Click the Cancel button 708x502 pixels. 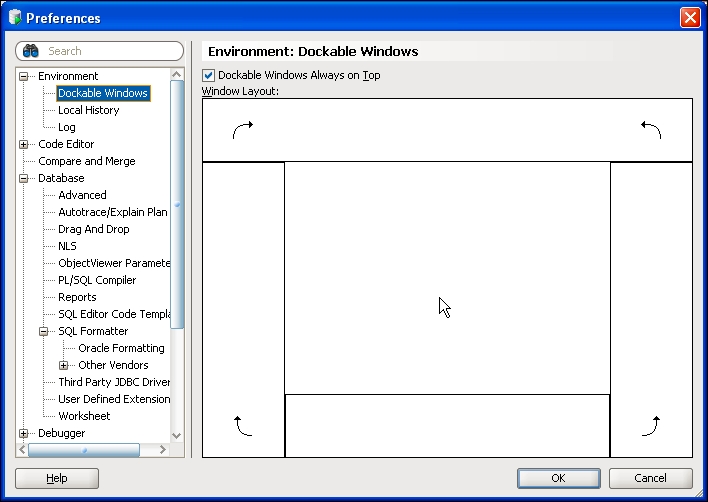click(x=650, y=478)
